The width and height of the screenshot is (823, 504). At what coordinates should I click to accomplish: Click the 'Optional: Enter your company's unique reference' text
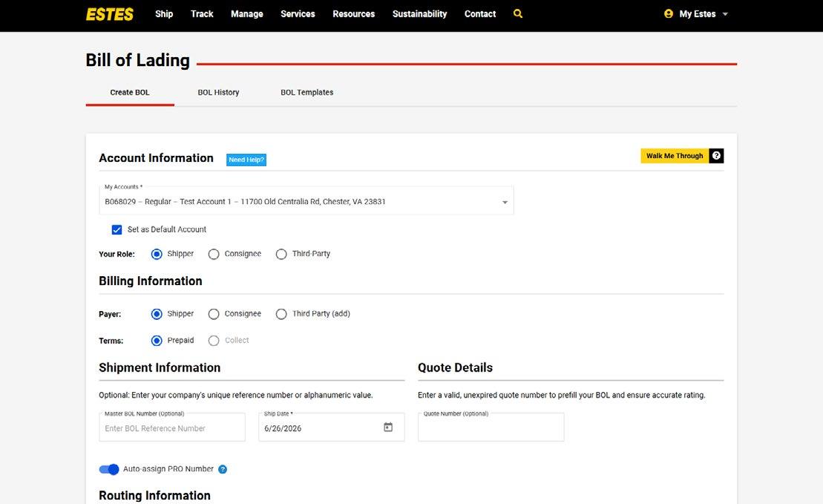236,395
